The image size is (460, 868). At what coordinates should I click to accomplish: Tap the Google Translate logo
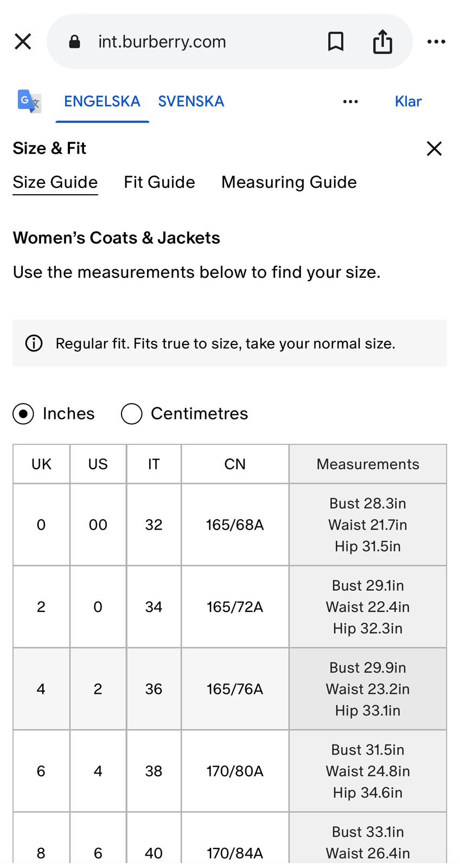[29, 101]
